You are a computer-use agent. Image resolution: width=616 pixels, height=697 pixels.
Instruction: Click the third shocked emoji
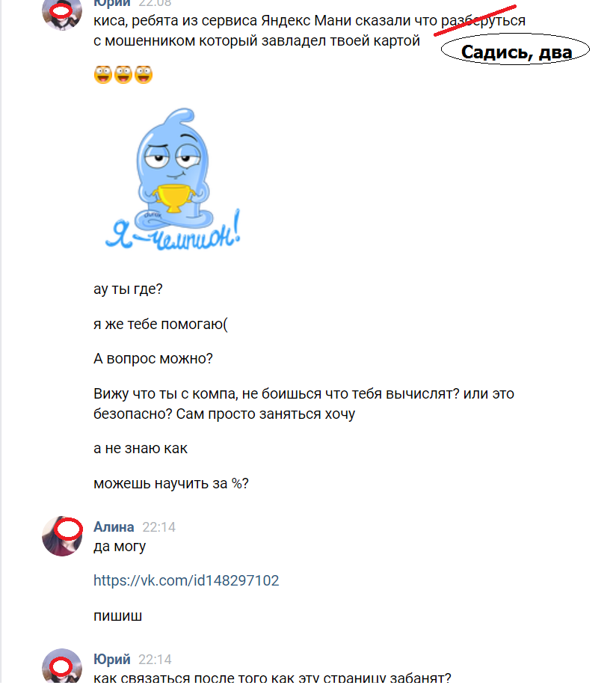point(144,74)
